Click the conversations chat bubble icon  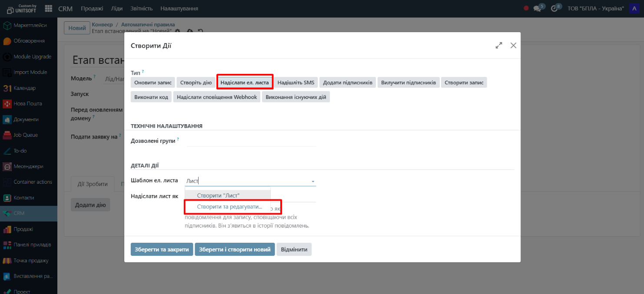(x=537, y=9)
